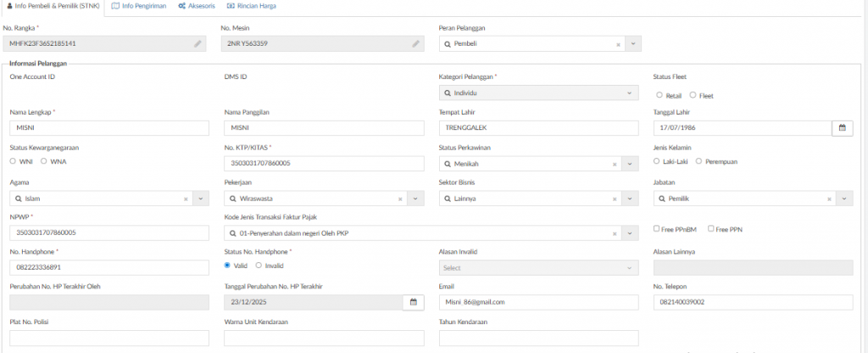This screenshot has width=868, height=353.
Task: Expand the Kode Jenis Transaksi Faktur Pajak dropdown
Action: [x=632, y=233]
